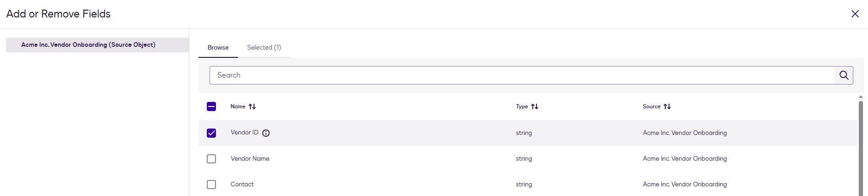868x196 pixels.
Task: Sort fields by Name arrows icon
Action: (x=252, y=106)
